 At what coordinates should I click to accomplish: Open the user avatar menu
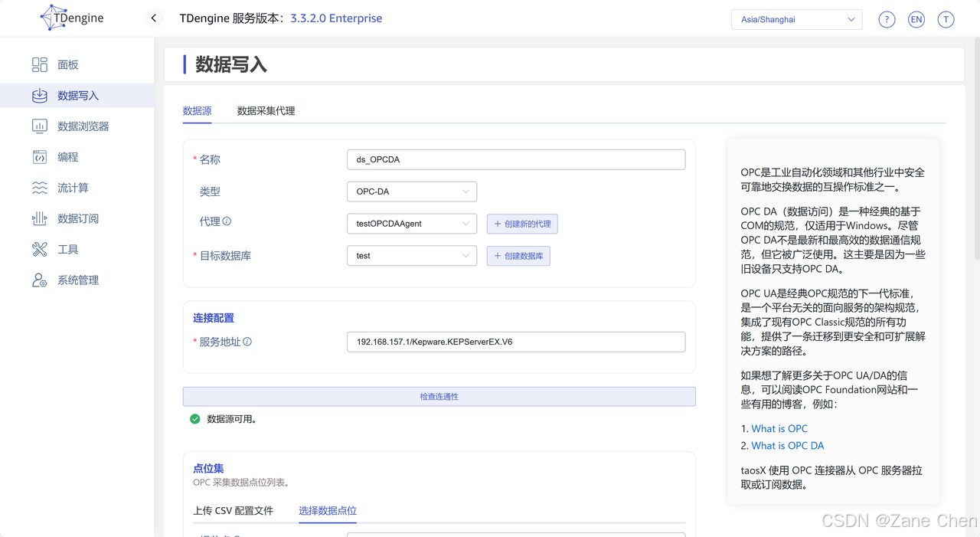coord(946,19)
